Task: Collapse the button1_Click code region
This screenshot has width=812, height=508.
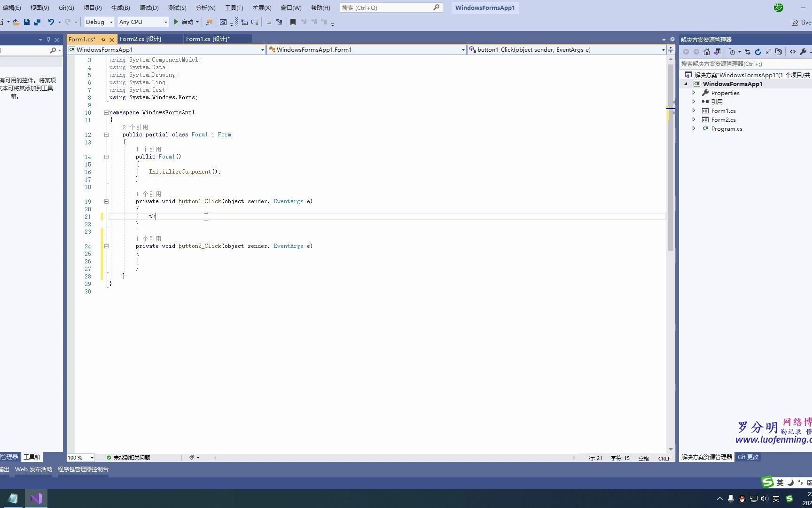Action: point(106,201)
